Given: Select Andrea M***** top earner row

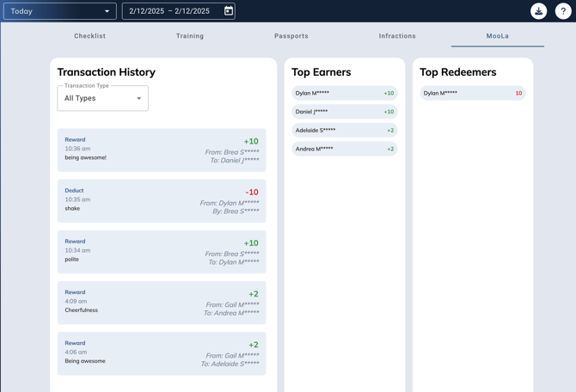Looking at the screenshot, I should 344,149.
